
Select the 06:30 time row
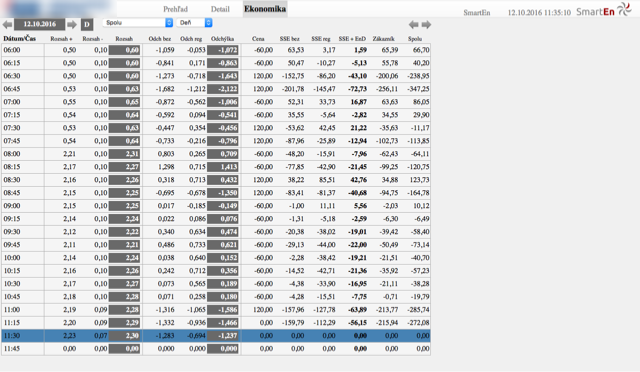point(216,76)
